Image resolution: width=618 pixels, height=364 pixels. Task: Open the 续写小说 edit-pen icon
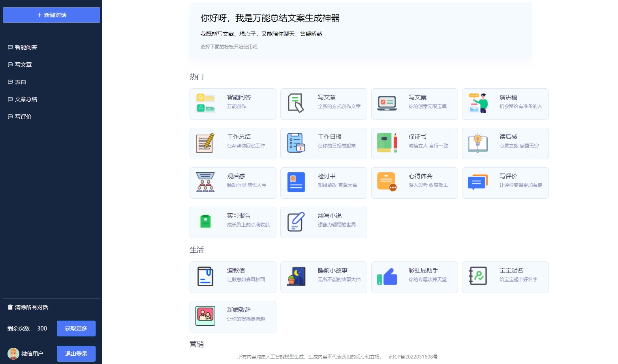(x=296, y=222)
